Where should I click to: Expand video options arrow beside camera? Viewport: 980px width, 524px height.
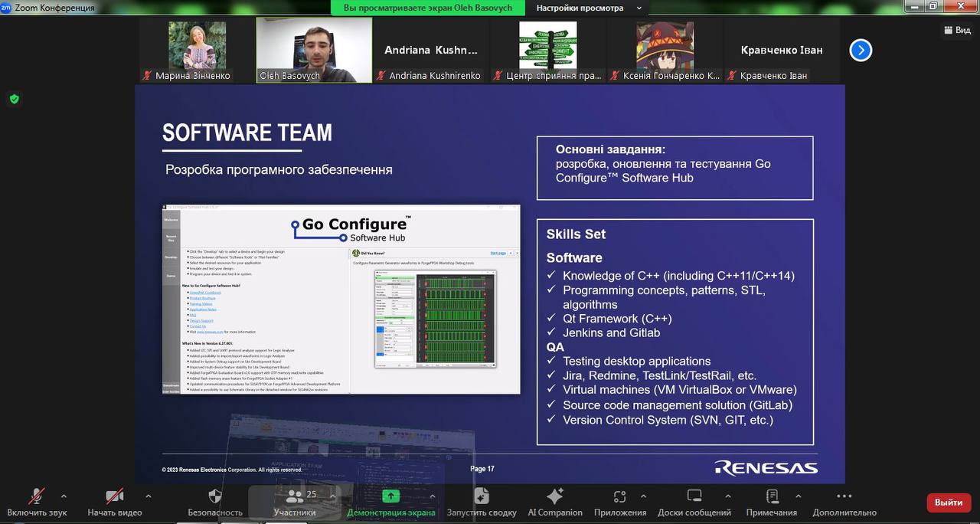coord(148,496)
